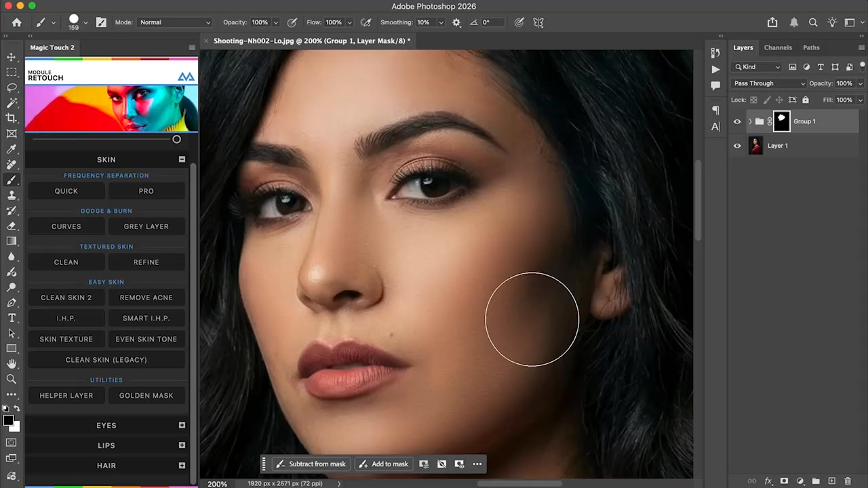The image size is (868, 488).
Task: Delete layer with the trash icon
Action: coord(848,481)
